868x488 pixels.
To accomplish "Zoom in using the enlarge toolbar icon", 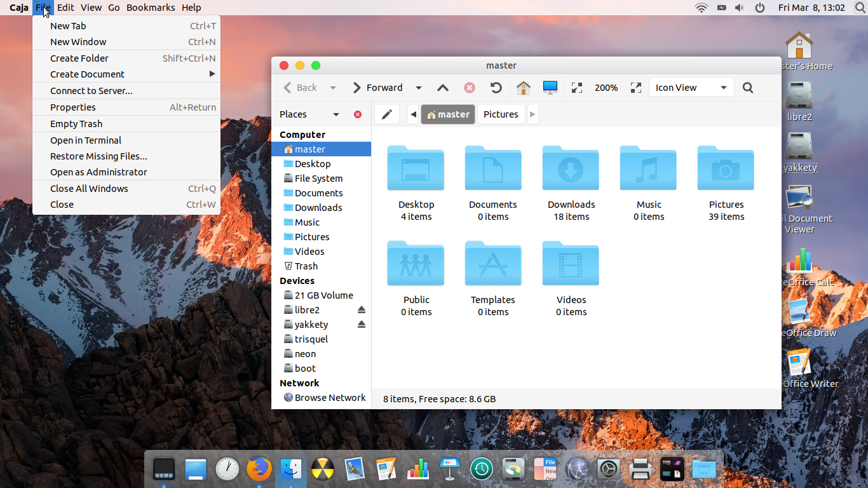I will pos(635,87).
